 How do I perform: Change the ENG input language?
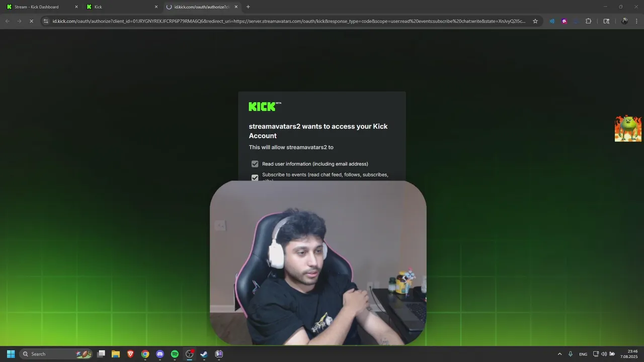pos(583,354)
